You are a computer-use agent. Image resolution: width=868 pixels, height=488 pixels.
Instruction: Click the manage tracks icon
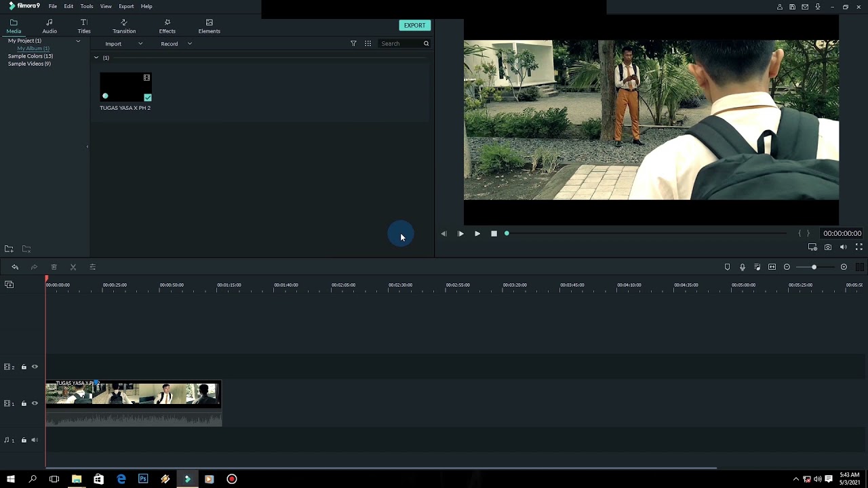click(9, 285)
